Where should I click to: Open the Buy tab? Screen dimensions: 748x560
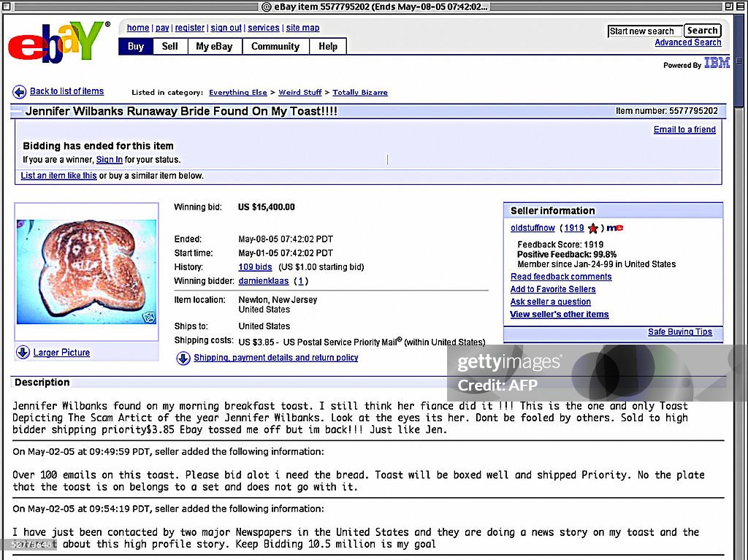[x=136, y=46]
